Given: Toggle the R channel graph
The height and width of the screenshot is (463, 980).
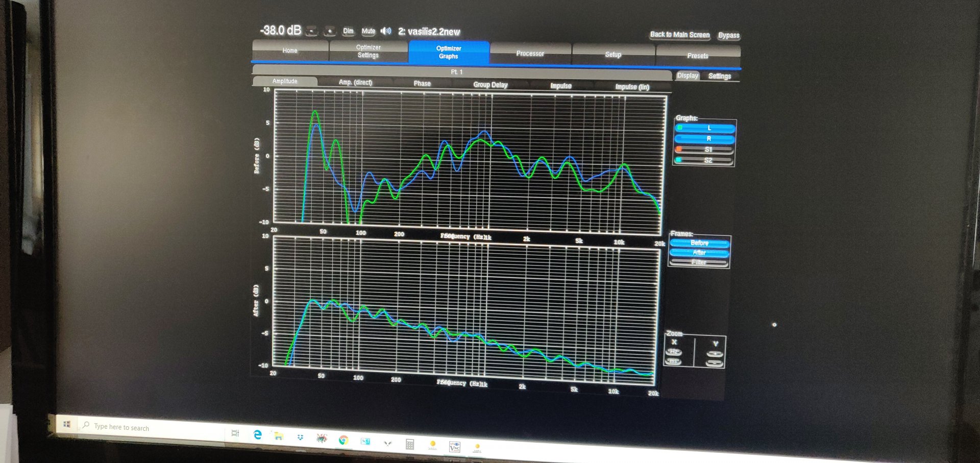Looking at the screenshot, I should pyautogui.click(x=705, y=139).
